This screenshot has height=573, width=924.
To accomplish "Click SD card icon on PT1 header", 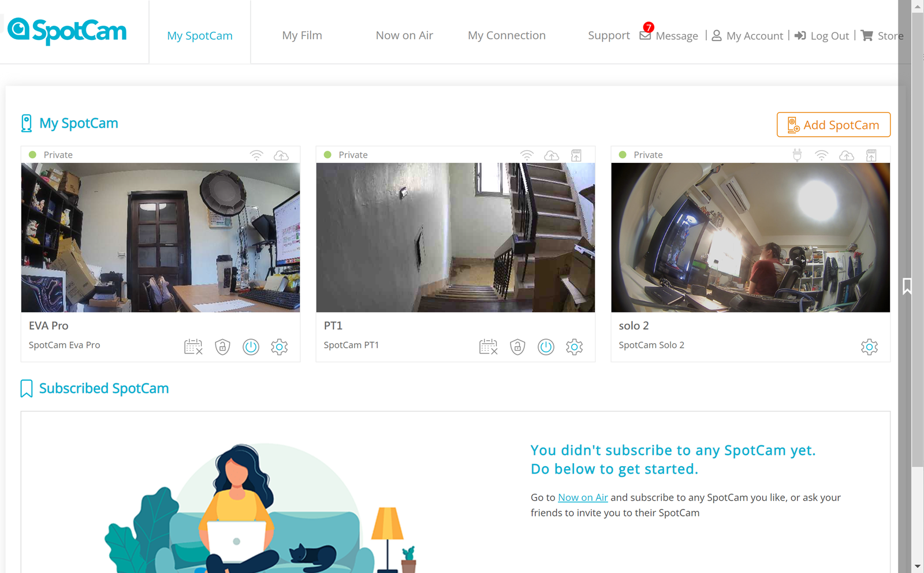I will [x=576, y=155].
